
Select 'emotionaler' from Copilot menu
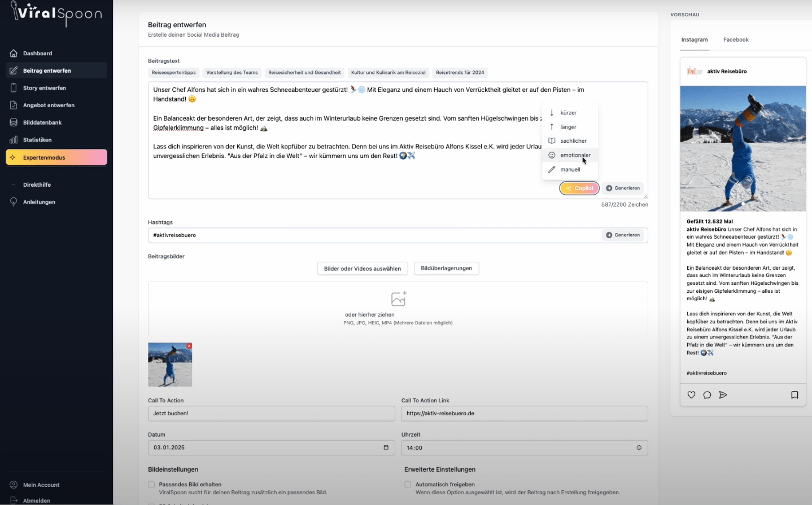(575, 155)
